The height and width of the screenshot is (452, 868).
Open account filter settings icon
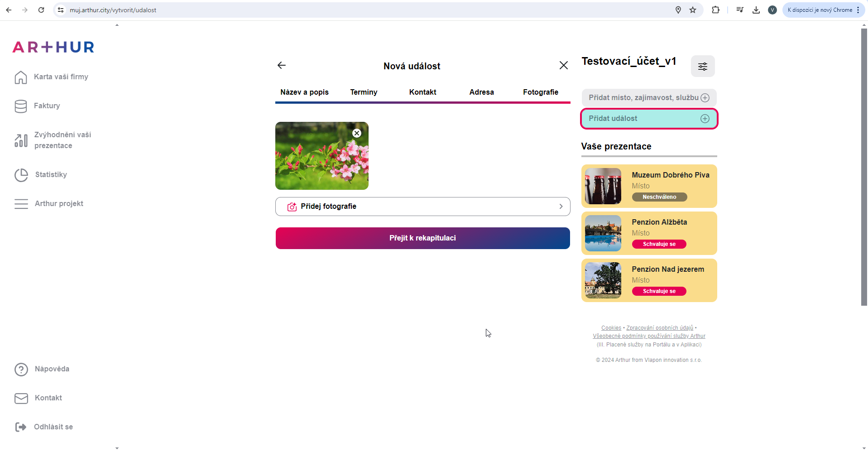point(702,67)
